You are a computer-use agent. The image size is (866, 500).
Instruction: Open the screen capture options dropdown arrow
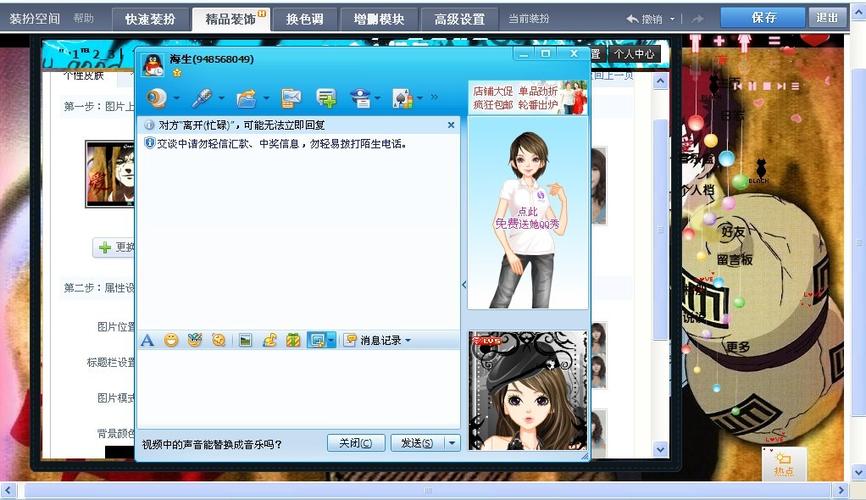(331, 340)
